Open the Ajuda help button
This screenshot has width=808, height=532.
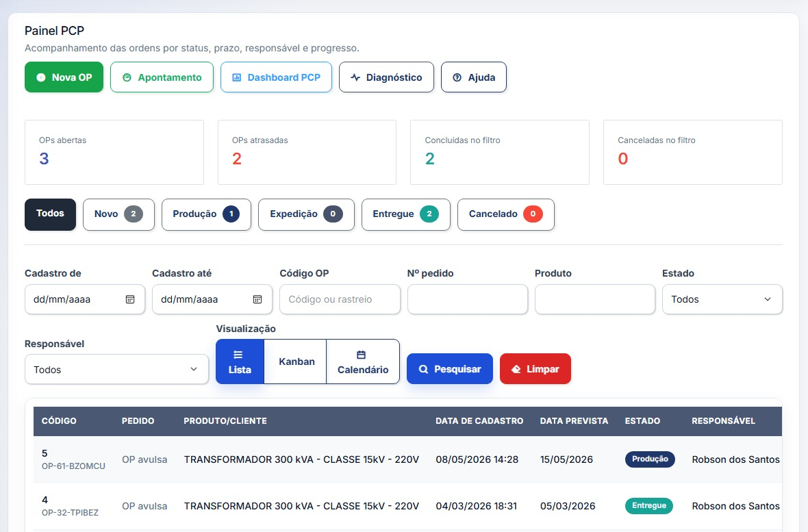474,77
